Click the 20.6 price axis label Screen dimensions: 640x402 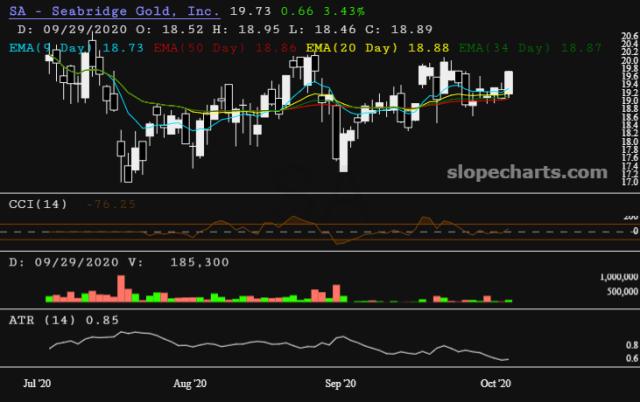[x=629, y=34]
